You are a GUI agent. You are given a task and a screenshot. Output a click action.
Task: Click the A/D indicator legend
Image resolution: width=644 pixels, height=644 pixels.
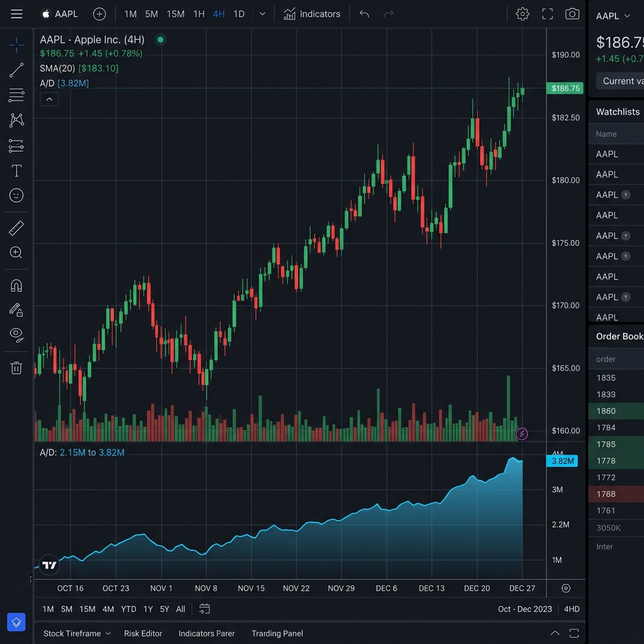[x=64, y=84]
